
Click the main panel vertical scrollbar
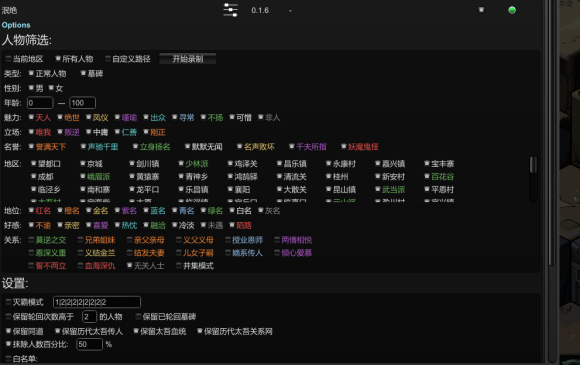point(552,133)
